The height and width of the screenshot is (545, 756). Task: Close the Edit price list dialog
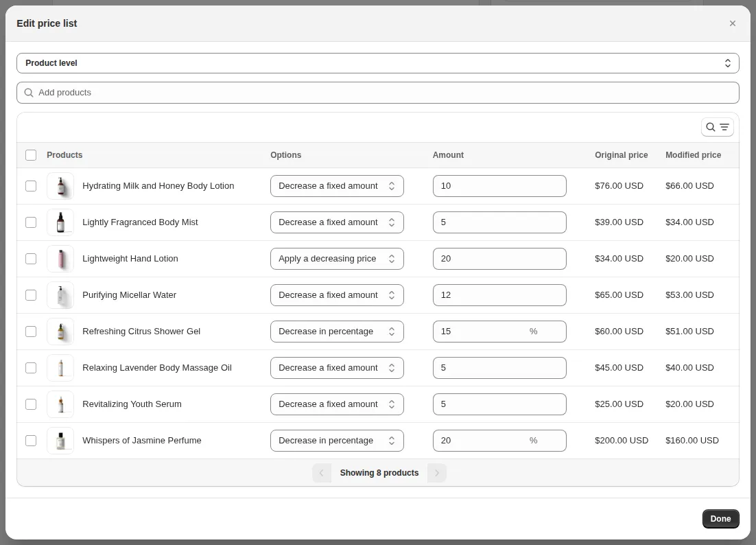point(733,23)
